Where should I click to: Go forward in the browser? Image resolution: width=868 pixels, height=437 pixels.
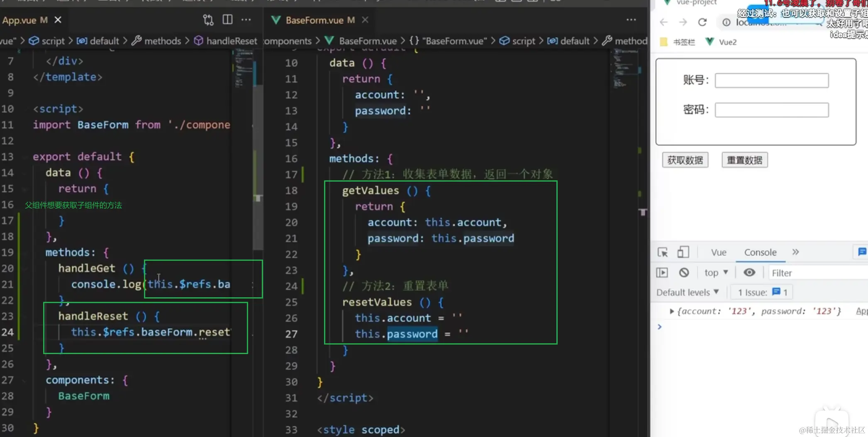point(683,22)
